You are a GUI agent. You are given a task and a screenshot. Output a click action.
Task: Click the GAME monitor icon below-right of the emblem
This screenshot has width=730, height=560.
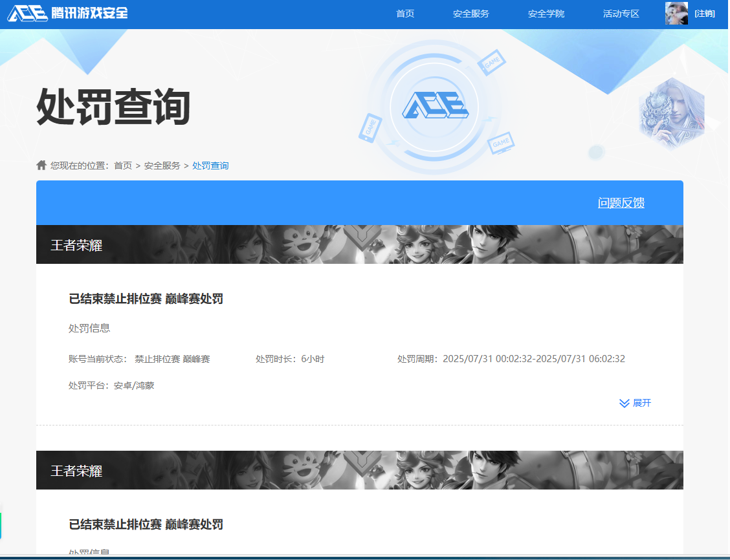[501, 143]
